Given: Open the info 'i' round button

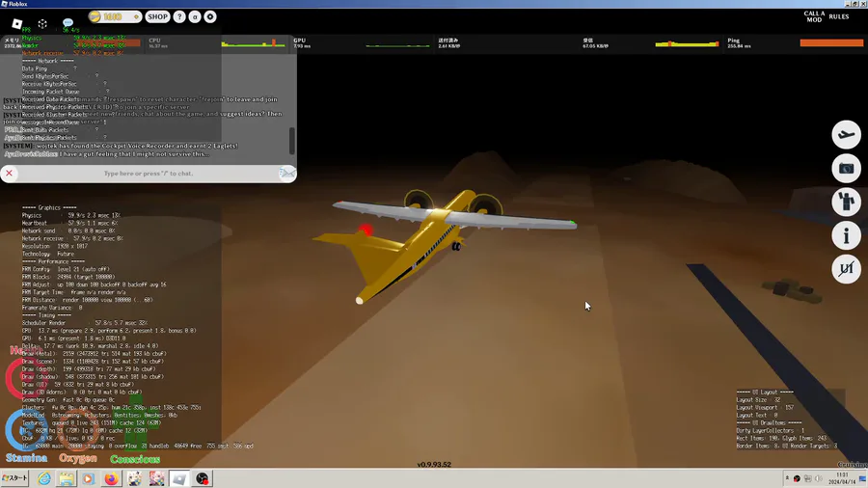Looking at the screenshot, I should [846, 235].
